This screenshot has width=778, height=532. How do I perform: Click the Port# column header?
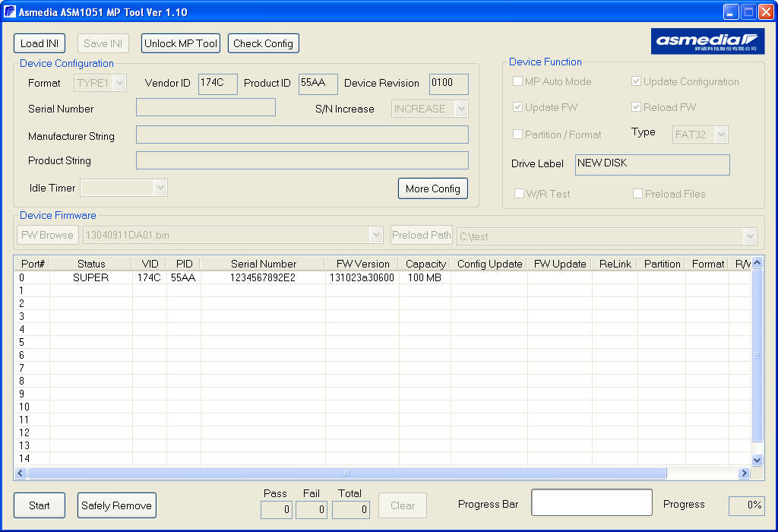tap(32, 264)
